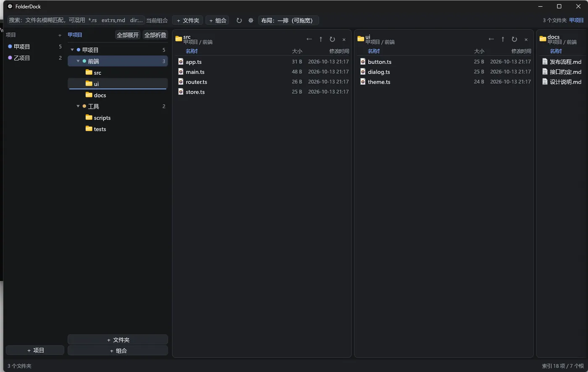
Task: Select docs folder in the tree
Action: click(118, 95)
